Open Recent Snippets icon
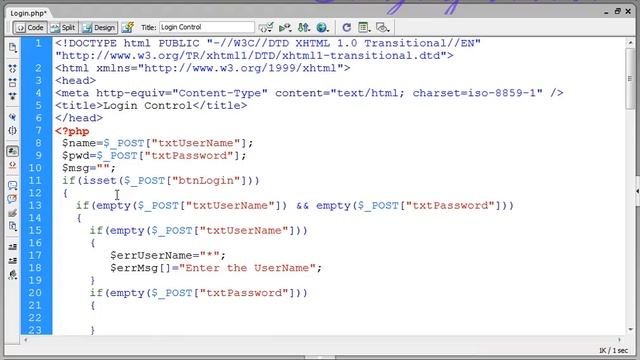Screen dimensions: 640x360 [13, 227]
